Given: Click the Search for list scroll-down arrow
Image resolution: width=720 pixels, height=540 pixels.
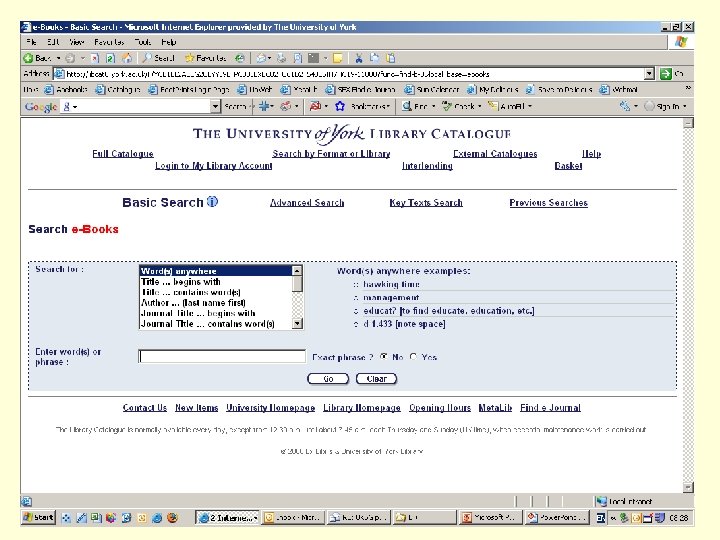Looking at the screenshot, I should 297,324.
